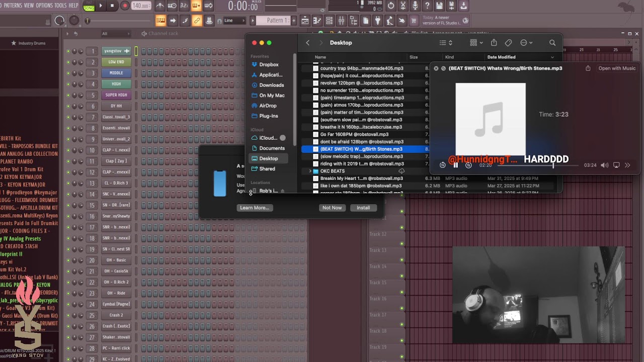The width and height of the screenshot is (644, 362).
Task: Toggle wait for input before playing icon
Action: [x=172, y=6]
